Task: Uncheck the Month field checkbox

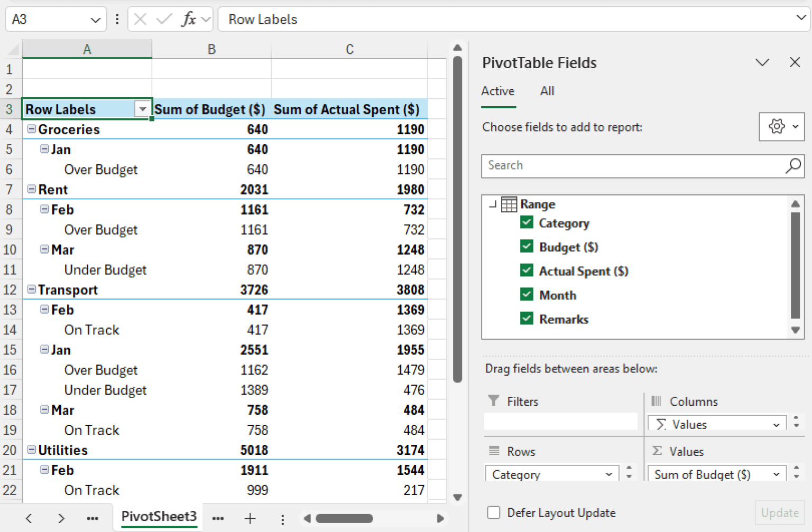Action: 527,294
